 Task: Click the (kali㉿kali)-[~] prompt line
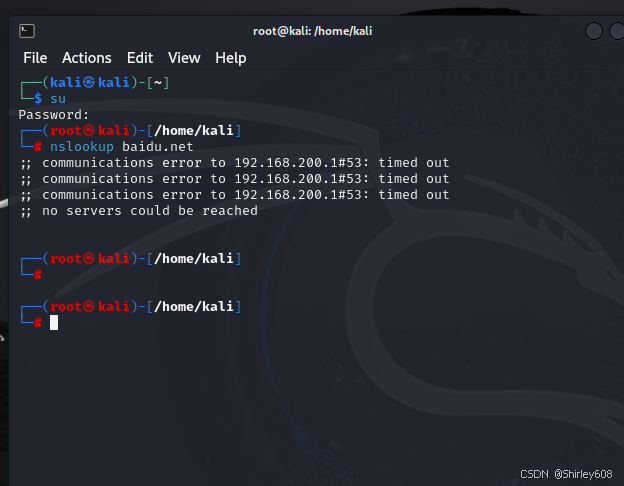(106, 82)
